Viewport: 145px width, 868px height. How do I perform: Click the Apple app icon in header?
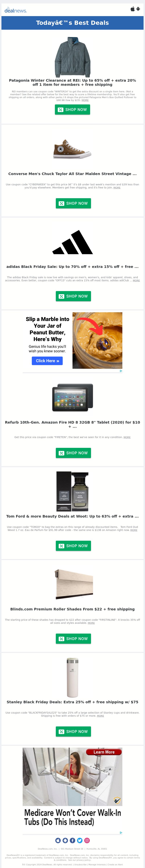pos(132,9)
